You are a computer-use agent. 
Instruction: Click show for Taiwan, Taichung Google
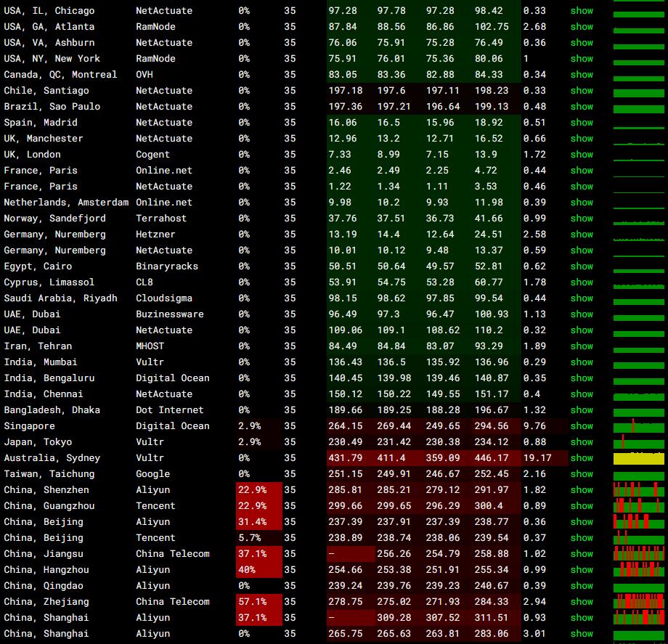click(582, 473)
